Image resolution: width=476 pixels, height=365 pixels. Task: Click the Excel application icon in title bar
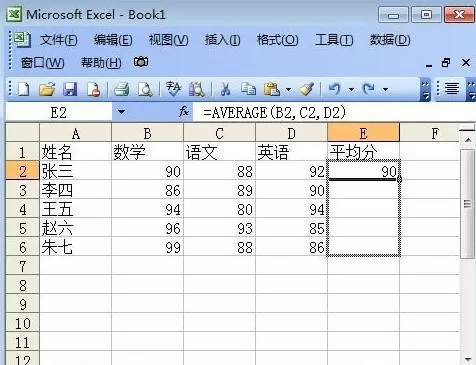(x=14, y=14)
